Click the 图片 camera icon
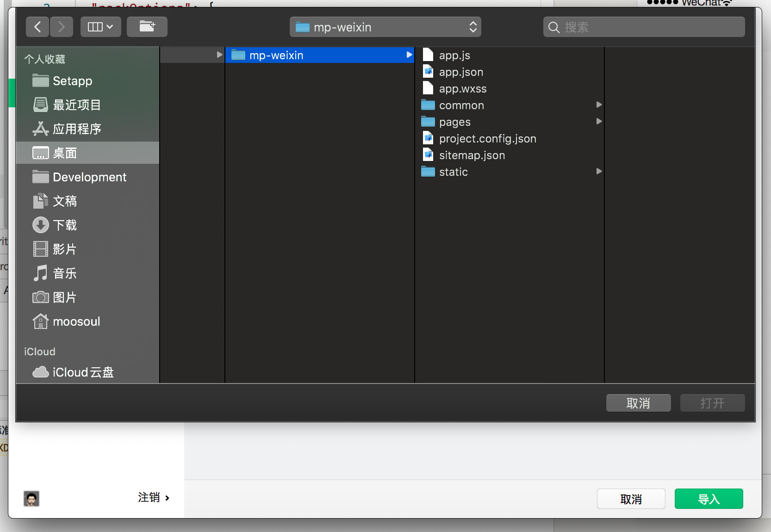Image resolution: width=771 pixels, height=532 pixels. point(41,297)
